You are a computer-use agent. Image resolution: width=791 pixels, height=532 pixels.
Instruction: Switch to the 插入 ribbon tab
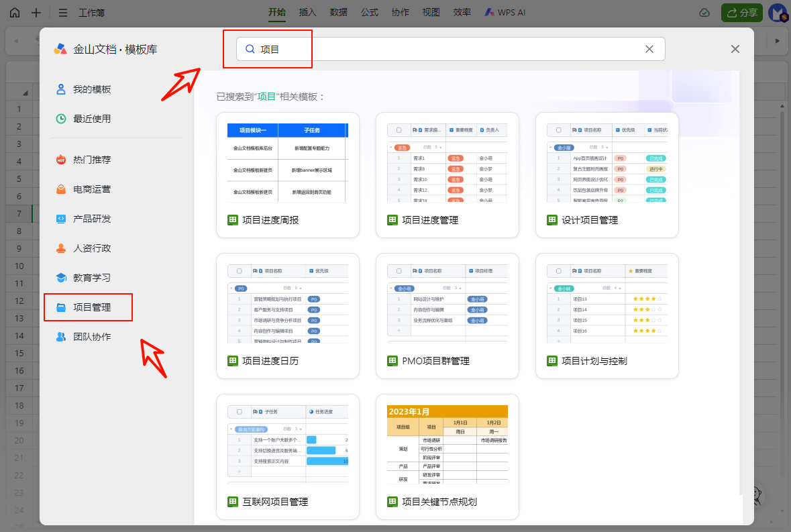(307, 12)
